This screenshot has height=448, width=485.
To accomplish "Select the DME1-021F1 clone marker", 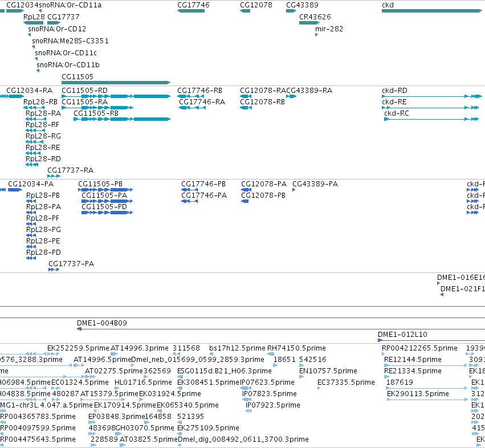I will (442, 295).
